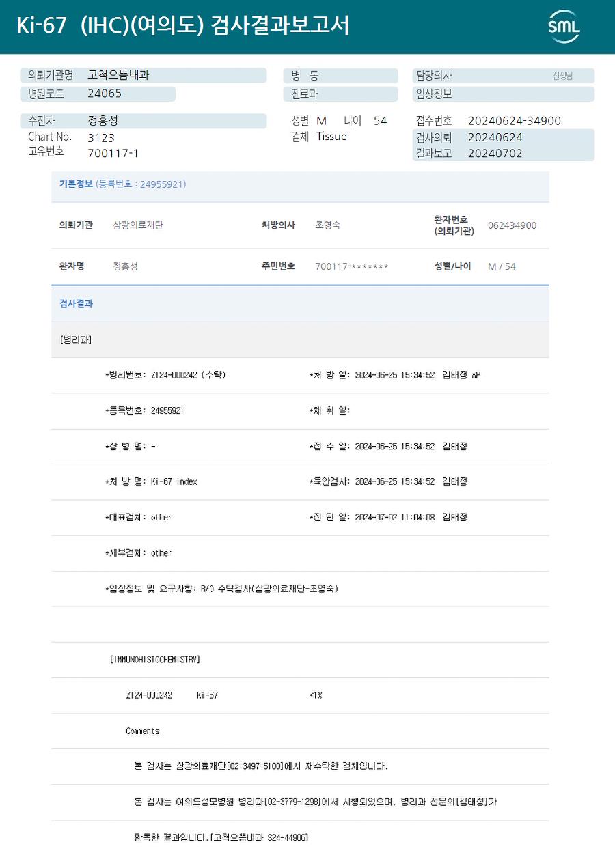Click the 임상정보 field label

click(x=434, y=94)
